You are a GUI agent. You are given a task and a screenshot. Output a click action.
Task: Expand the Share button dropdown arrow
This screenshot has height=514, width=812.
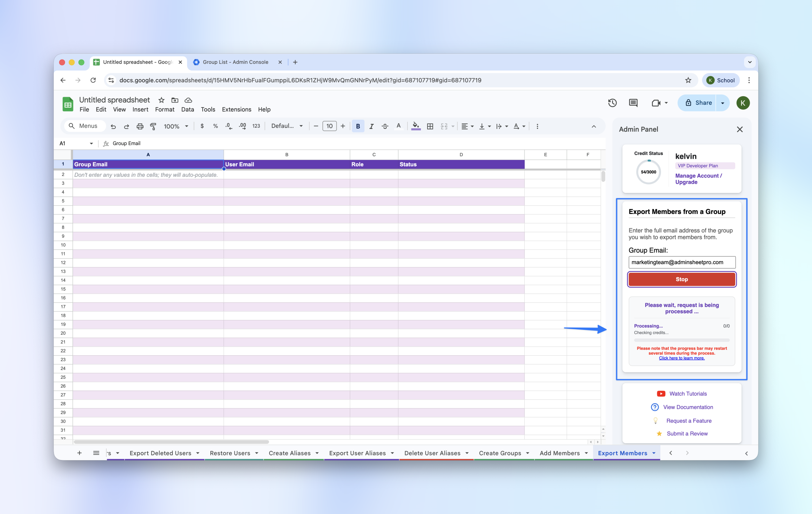[x=723, y=103]
